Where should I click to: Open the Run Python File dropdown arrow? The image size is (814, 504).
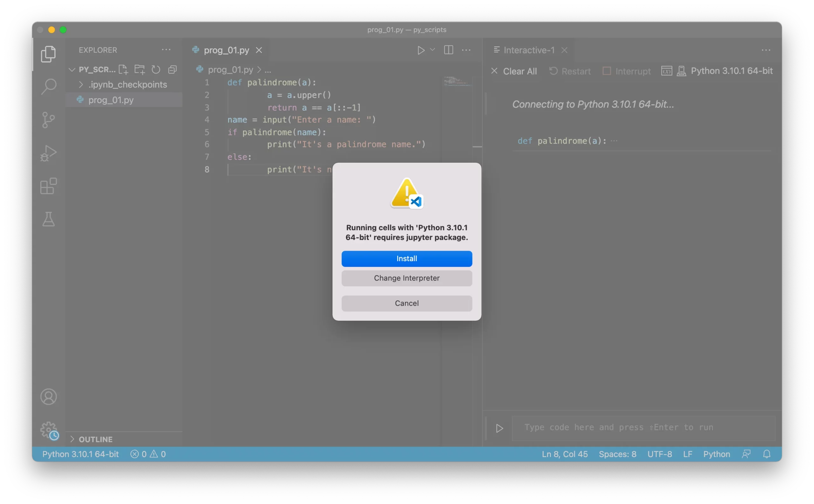(432, 50)
